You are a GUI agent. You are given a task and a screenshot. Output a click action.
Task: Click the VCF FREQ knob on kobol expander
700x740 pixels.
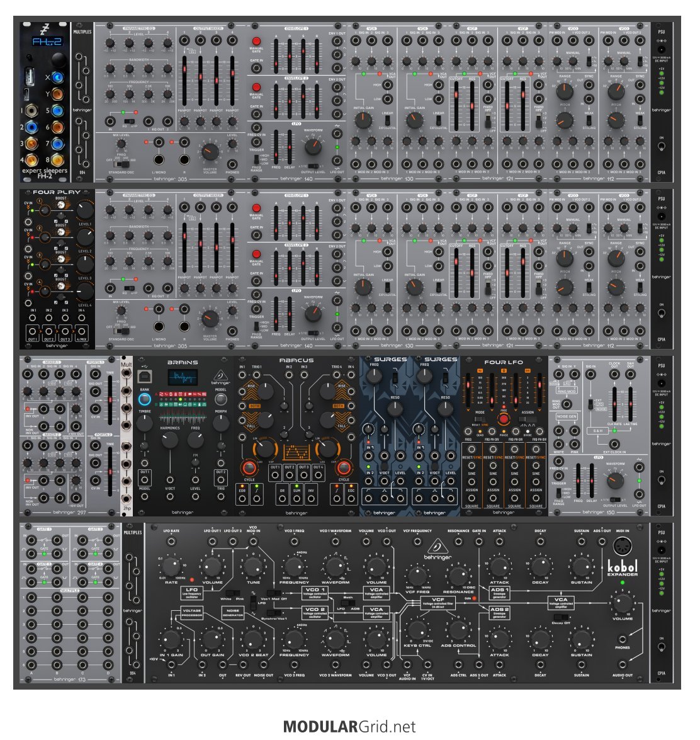click(417, 576)
